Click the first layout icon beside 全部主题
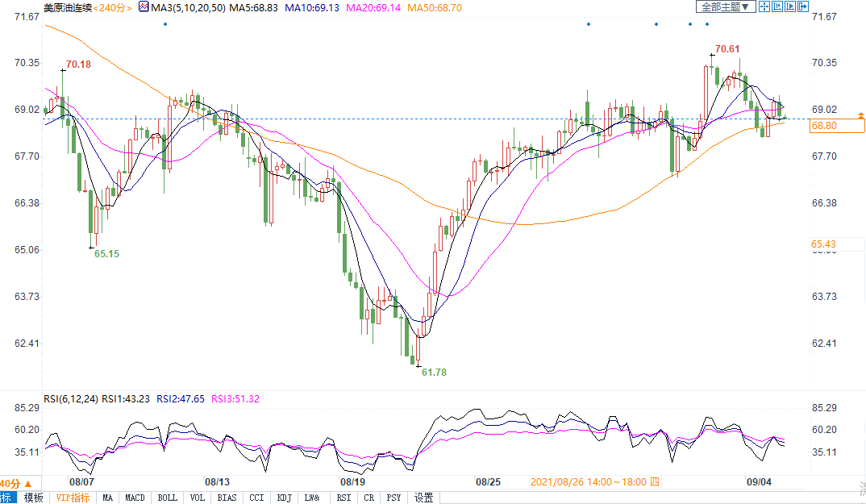Image resolution: width=866 pixels, height=504 pixels. tap(764, 6)
